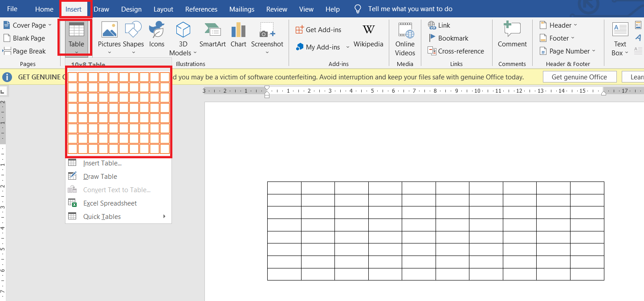
Task: Open the View tab
Action: coord(306,9)
